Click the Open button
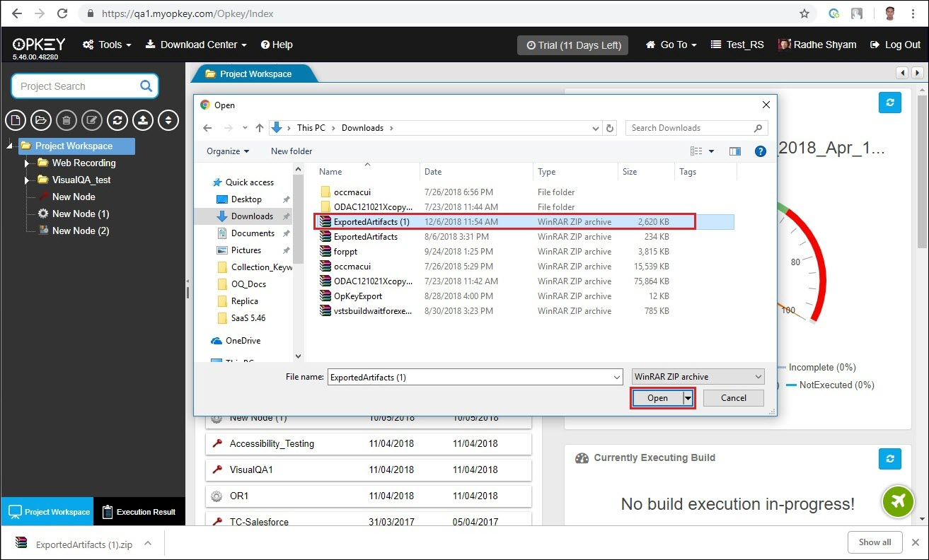Image resolution: width=929 pixels, height=560 pixels. pos(657,398)
